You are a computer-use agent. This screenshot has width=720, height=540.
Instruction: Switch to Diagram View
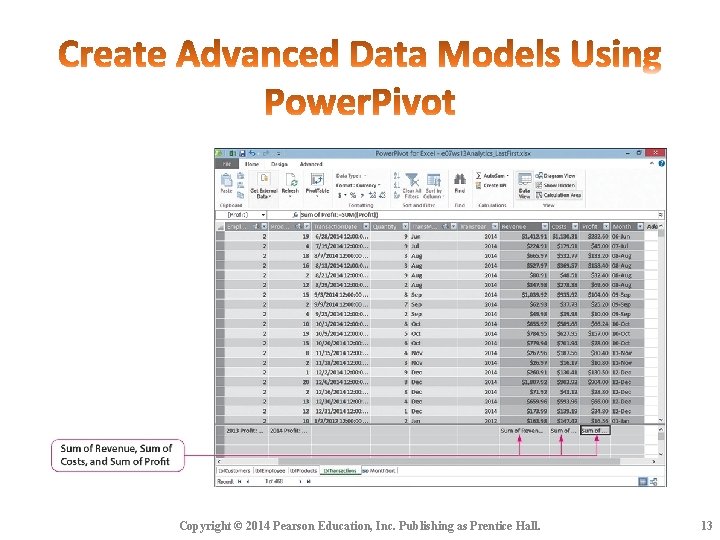click(x=556, y=175)
